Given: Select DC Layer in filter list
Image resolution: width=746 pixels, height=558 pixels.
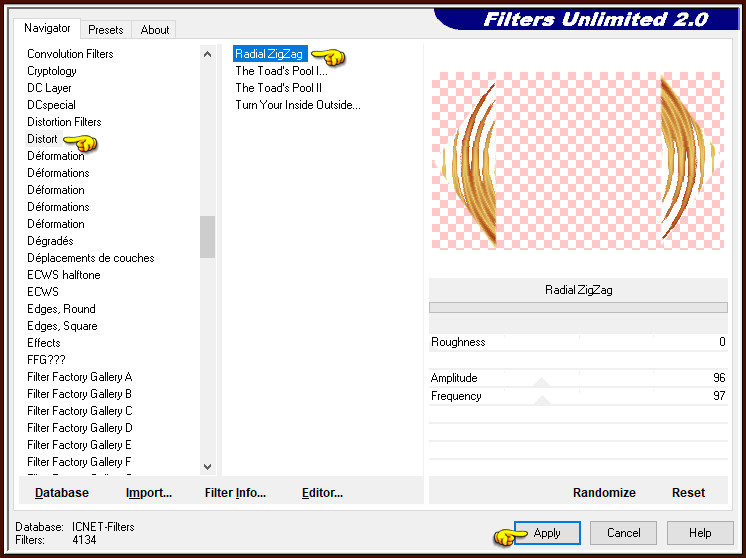Looking at the screenshot, I should tap(49, 88).
